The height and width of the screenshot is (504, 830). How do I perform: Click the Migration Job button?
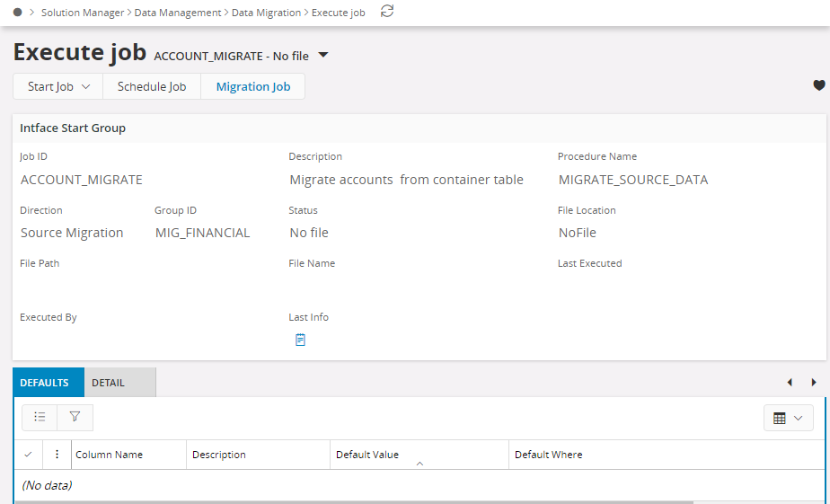pos(253,87)
